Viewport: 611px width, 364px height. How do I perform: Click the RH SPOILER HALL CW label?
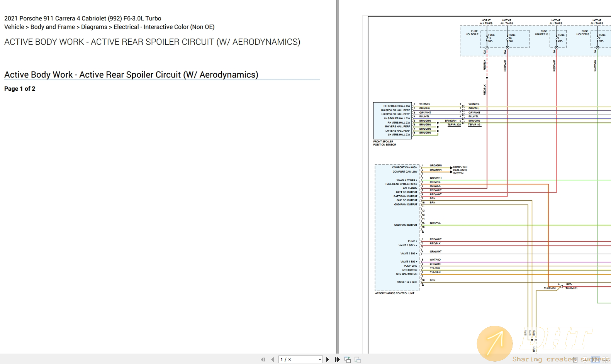point(397,106)
